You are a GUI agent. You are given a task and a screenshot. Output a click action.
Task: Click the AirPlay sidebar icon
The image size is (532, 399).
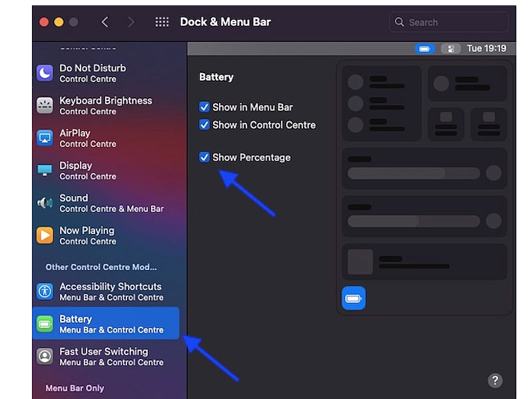coord(45,138)
